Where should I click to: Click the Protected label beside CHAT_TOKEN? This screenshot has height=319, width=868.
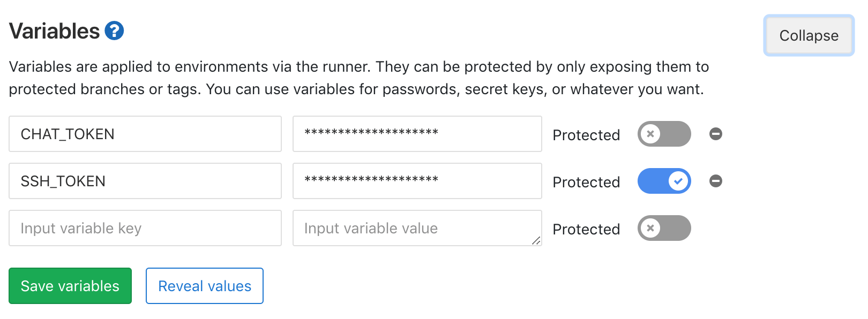[586, 135]
